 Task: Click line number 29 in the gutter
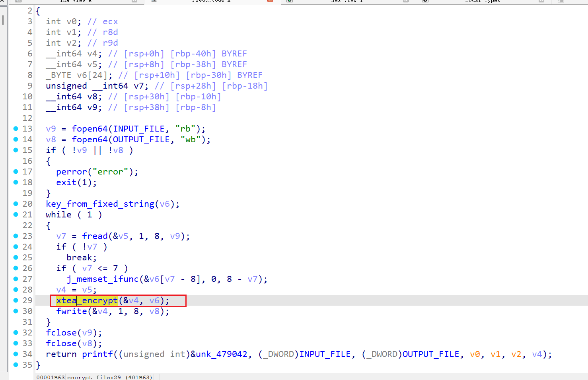(x=27, y=301)
